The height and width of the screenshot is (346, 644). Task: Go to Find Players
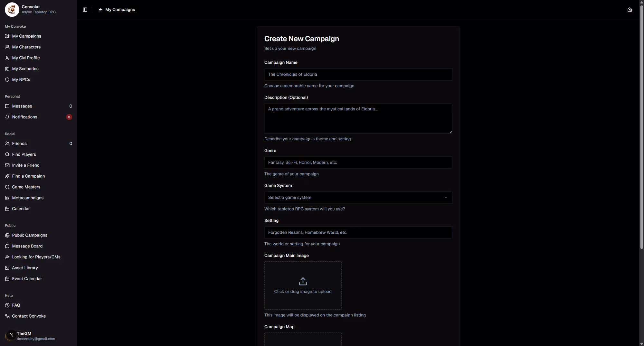(x=38, y=154)
